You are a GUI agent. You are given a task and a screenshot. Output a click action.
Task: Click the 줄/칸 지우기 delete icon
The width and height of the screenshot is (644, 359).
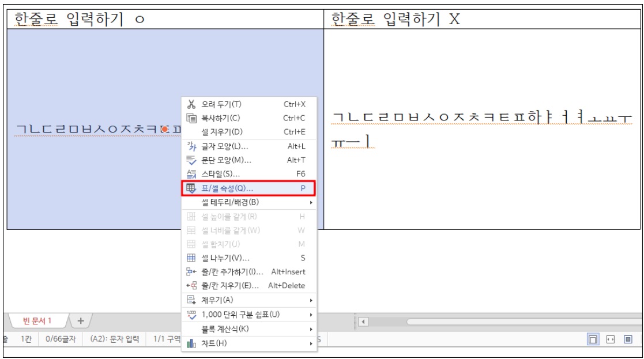[x=191, y=286]
